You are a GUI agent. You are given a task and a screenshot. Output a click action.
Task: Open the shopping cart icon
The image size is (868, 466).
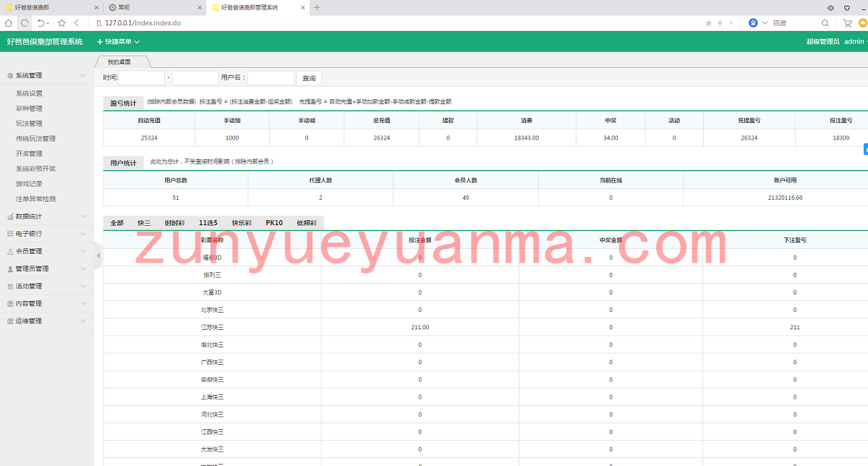[x=847, y=23]
